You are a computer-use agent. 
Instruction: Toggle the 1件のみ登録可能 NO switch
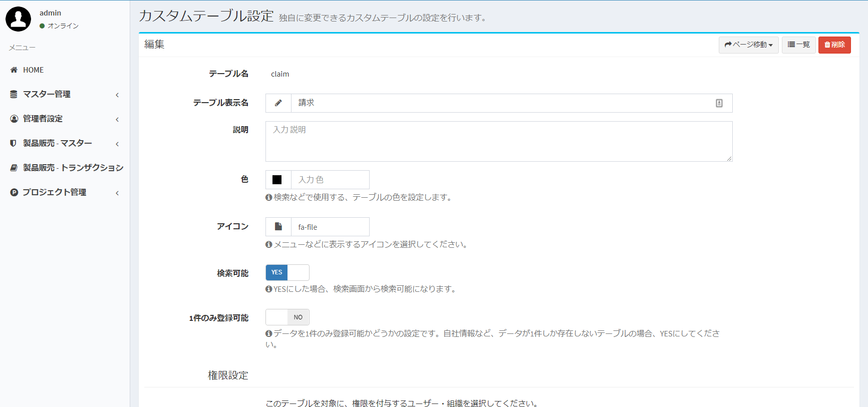pos(287,317)
